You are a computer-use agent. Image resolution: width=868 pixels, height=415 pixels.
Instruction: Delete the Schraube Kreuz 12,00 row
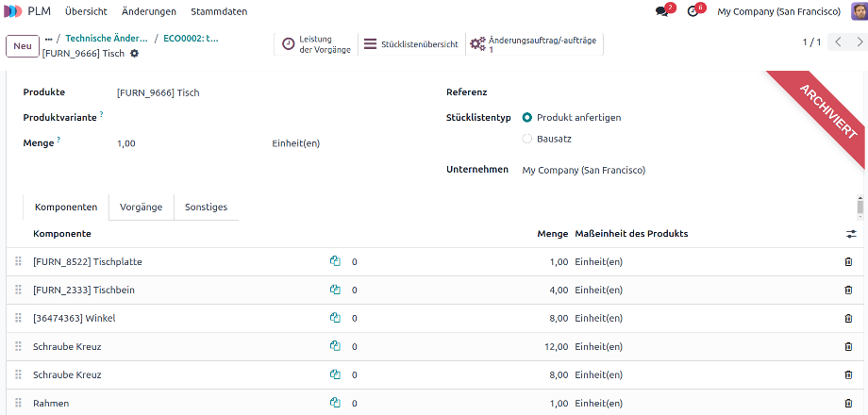pyautogui.click(x=848, y=346)
